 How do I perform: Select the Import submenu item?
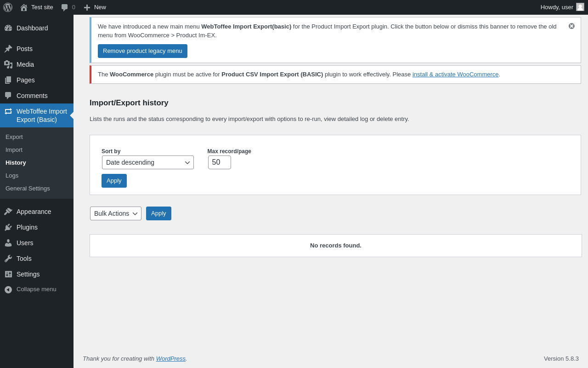[x=14, y=150]
